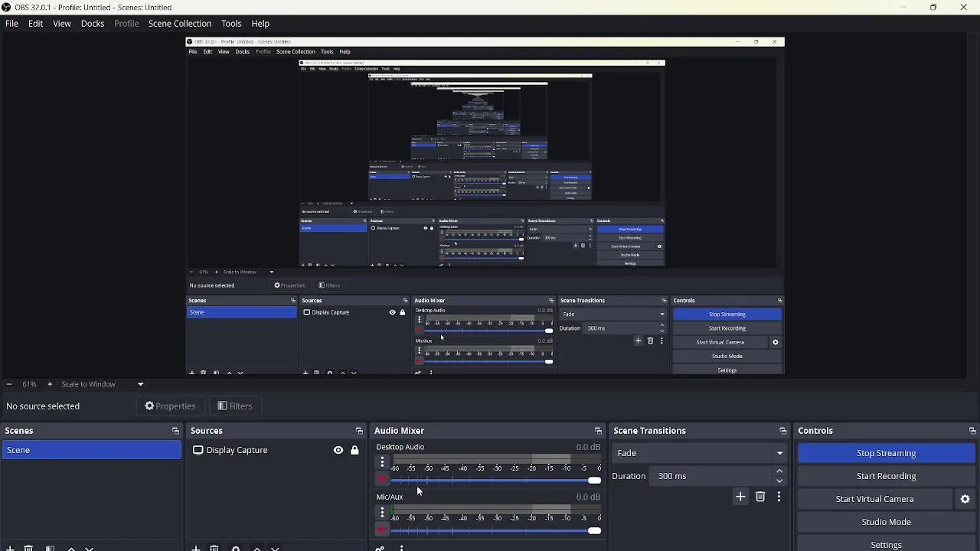Toggle the Desktop Audio mute speaker

(x=381, y=480)
